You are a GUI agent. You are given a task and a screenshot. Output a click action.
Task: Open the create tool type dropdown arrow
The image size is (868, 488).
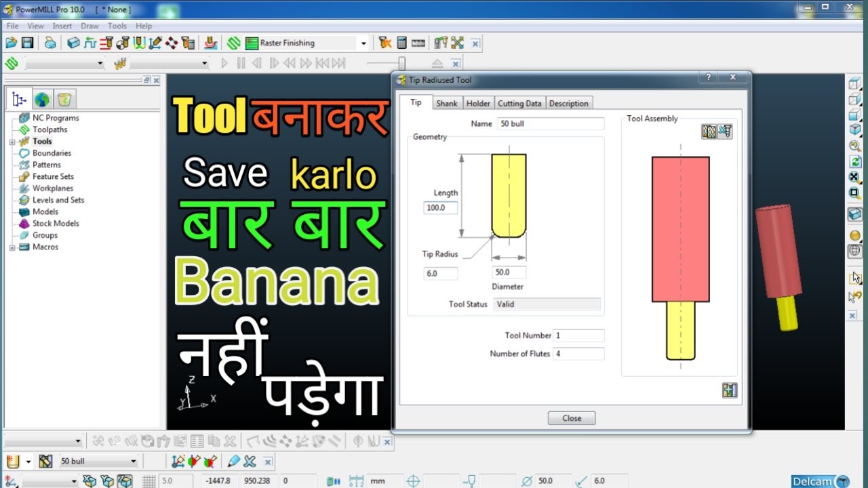(x=28, y=462)
